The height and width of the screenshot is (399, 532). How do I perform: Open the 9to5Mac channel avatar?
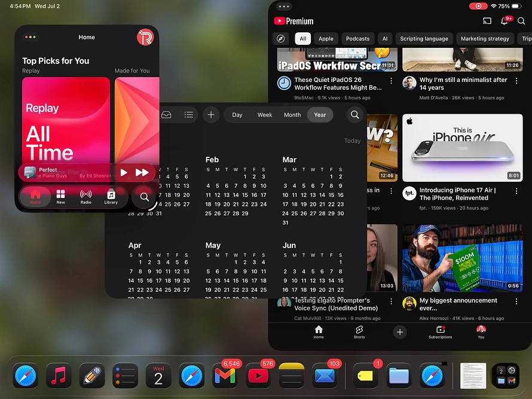(x=284, y=83)
